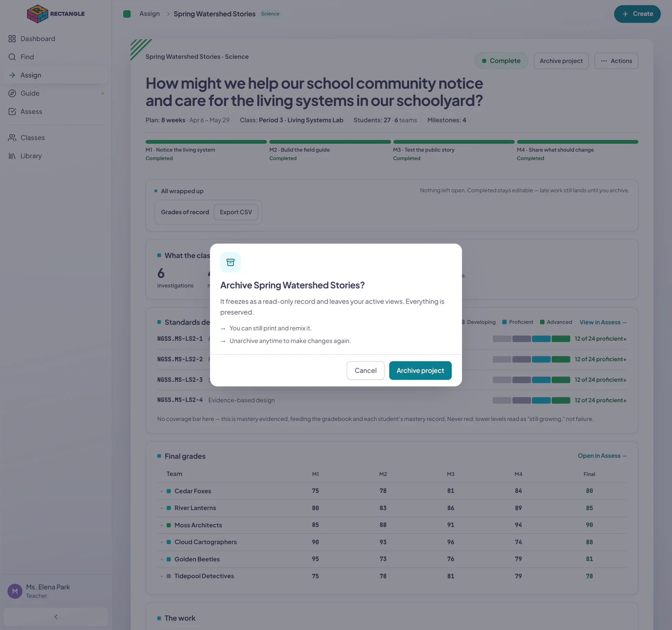Collapse the sidebar with the chevron

pos(56,617)
